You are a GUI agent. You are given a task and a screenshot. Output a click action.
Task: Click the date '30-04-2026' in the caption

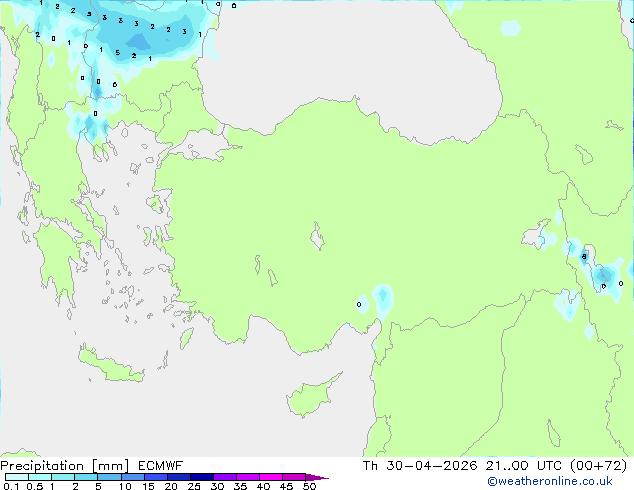[x=431, y=466]
